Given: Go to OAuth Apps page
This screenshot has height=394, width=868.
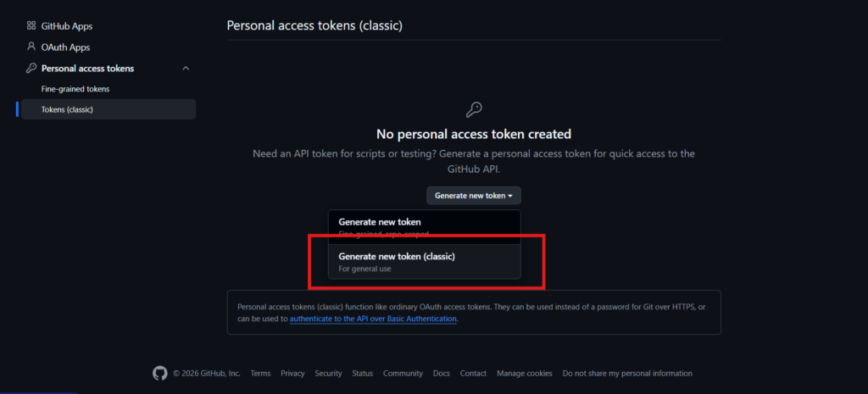Looking at the screenshot, I should pyautogui.click(x=65, y=47).
